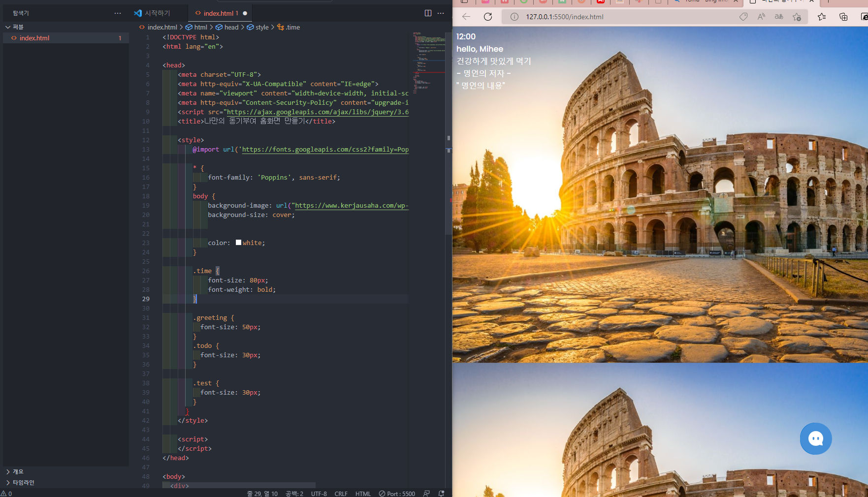Click the '건강하게 맛있게 먹기' todo text
Viewport: 868px width, 497px height.
coord(494,61)
